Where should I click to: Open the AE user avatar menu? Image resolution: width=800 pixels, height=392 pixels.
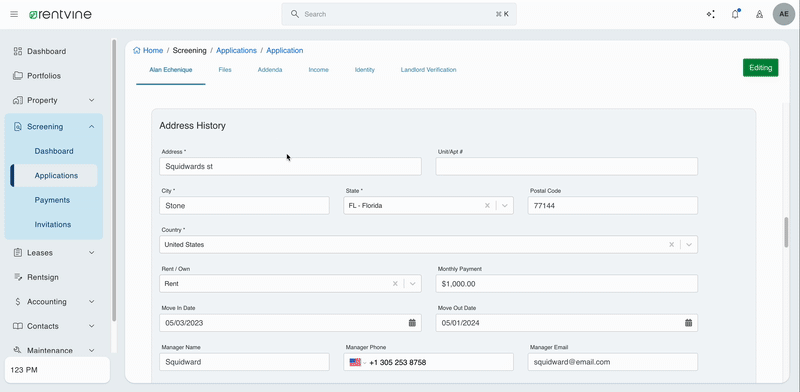tap(784, 14)
